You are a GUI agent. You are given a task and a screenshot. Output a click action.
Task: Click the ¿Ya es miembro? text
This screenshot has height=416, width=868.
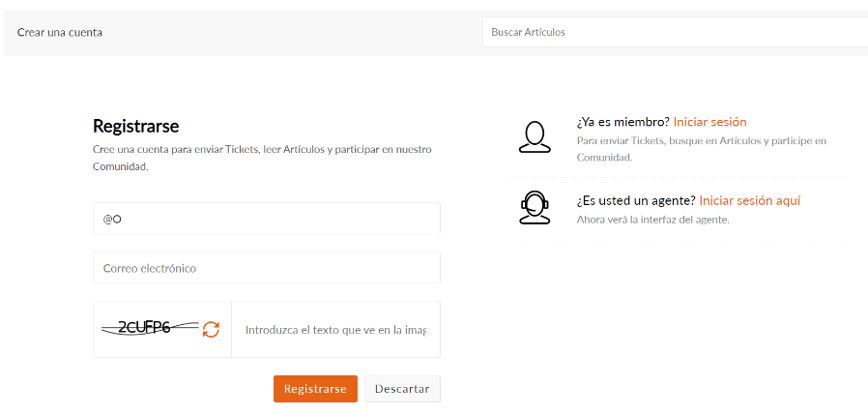(x=622, y=122)
